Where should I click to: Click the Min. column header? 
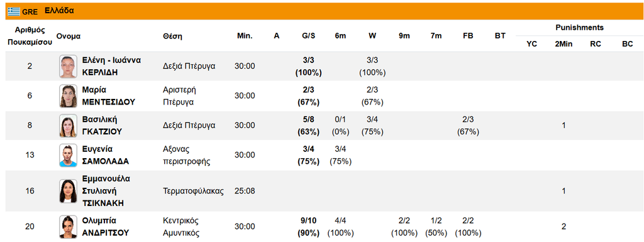245,36
